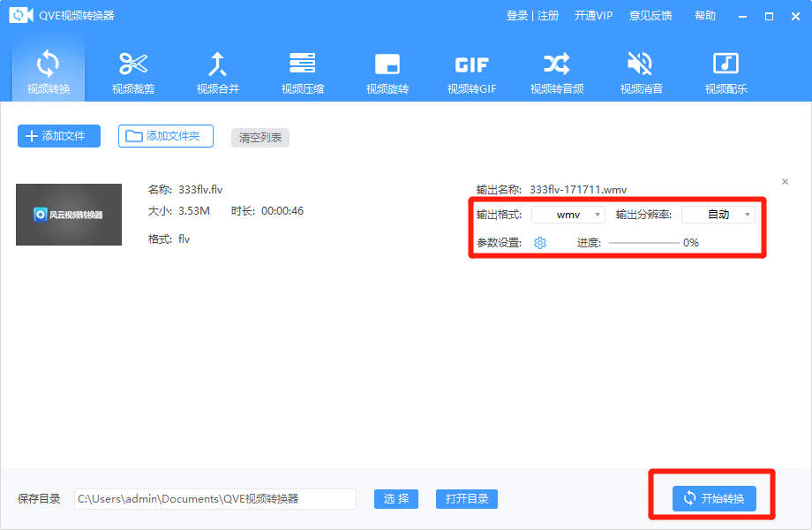Viewport: 812px width, 530px height.
Task: Click the 333flv.flv video thumbnail
Action: pos(69,215)
